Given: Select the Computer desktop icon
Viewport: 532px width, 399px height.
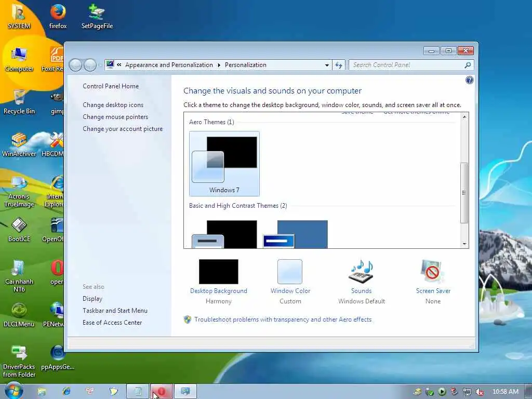Looking at the screenshot, I should tap(19, 59).
